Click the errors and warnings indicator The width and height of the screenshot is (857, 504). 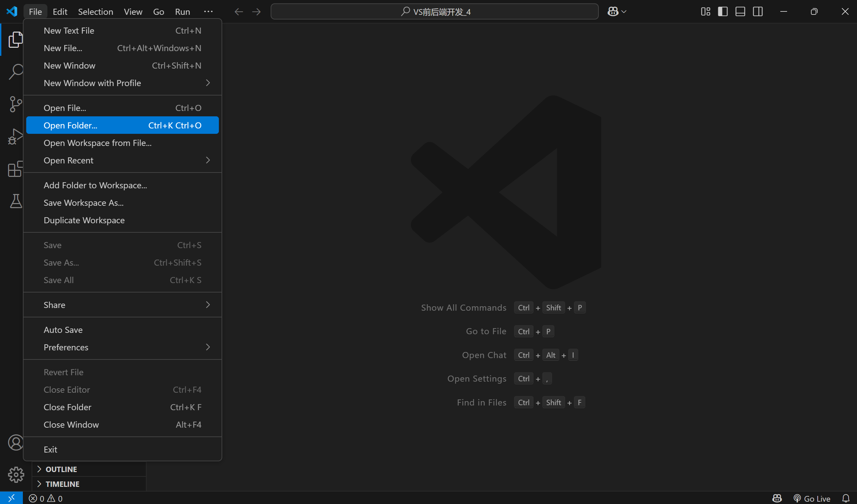[46, 498]
